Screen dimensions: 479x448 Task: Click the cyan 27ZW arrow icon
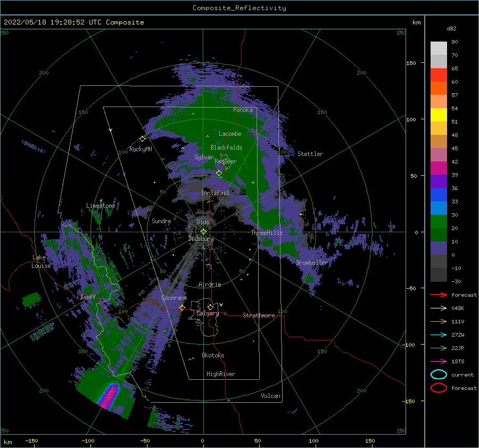439,335
